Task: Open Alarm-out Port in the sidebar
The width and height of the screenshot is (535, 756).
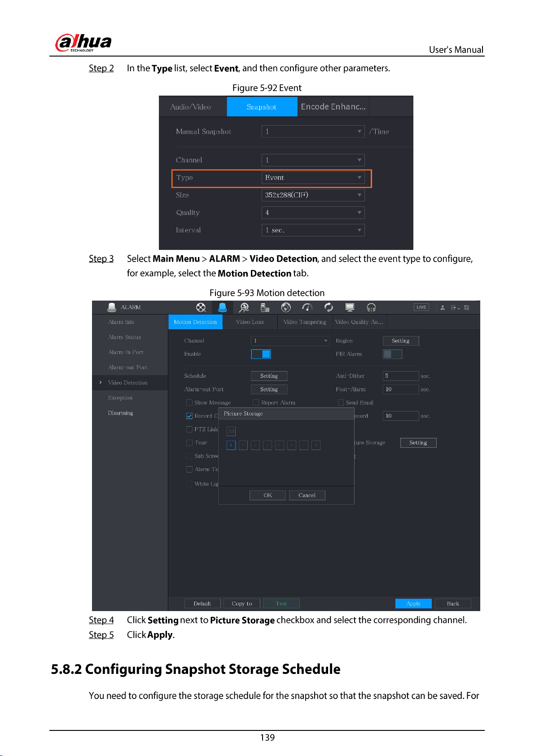Action: (x=127, y=367)
